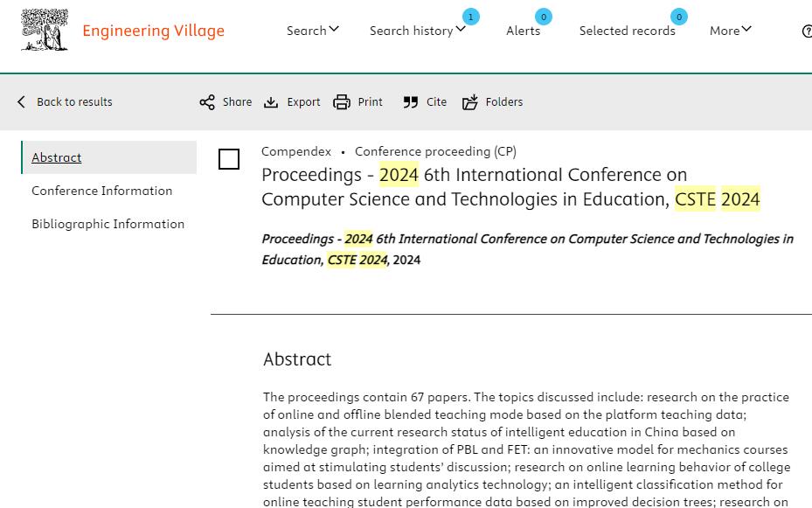The width and height of the screenshot is (812, 508).
Task: Select the record checkbox beside the proceedings title
Action: 229,159
